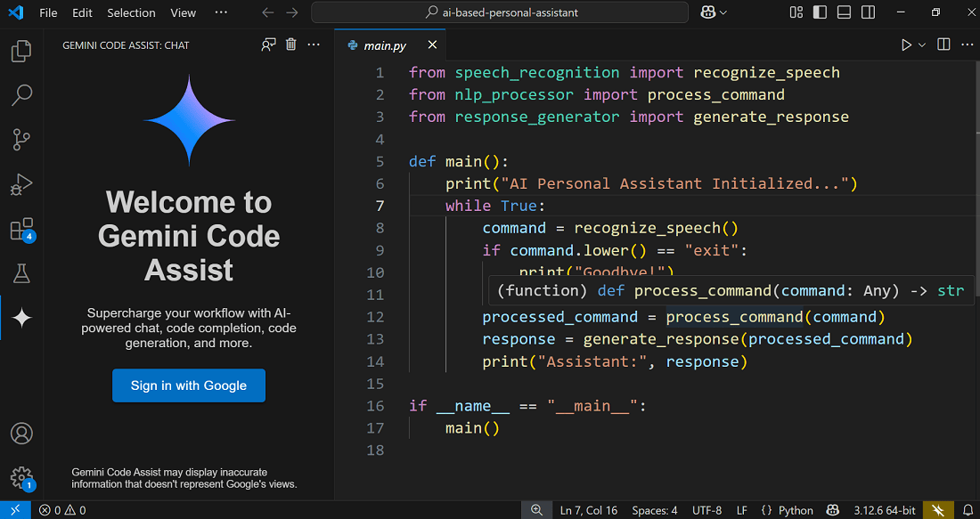Click process_command call on line 12
Image resolution: width=980 pixels, height=519 pixels.
(x=734, y=317)
